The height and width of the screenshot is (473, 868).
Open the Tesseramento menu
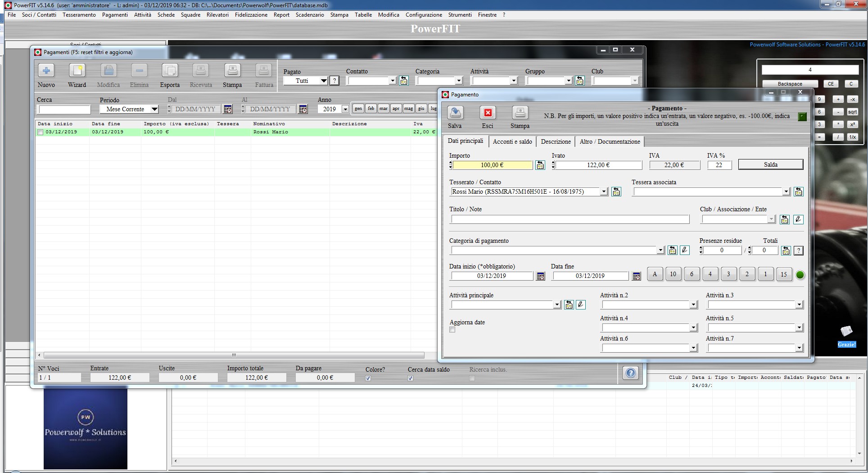click(x=79, y=15)
